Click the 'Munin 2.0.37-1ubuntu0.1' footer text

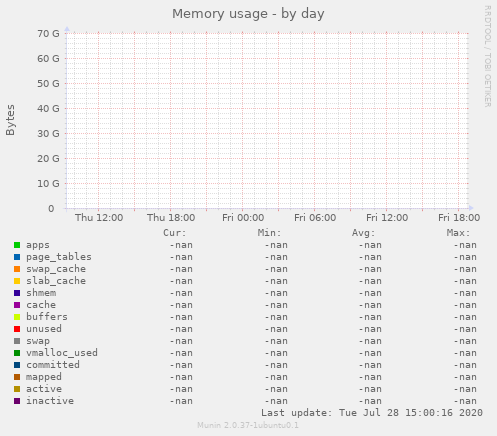[x=248, y=425]
